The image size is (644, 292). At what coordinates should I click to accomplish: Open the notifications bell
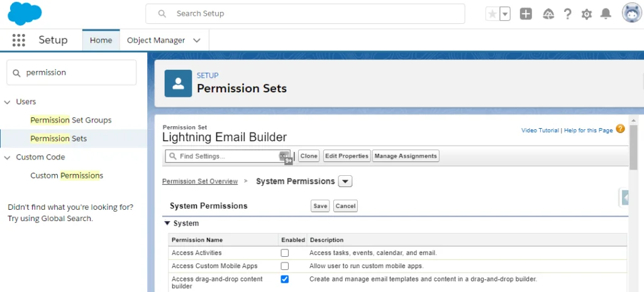[606, 14]
